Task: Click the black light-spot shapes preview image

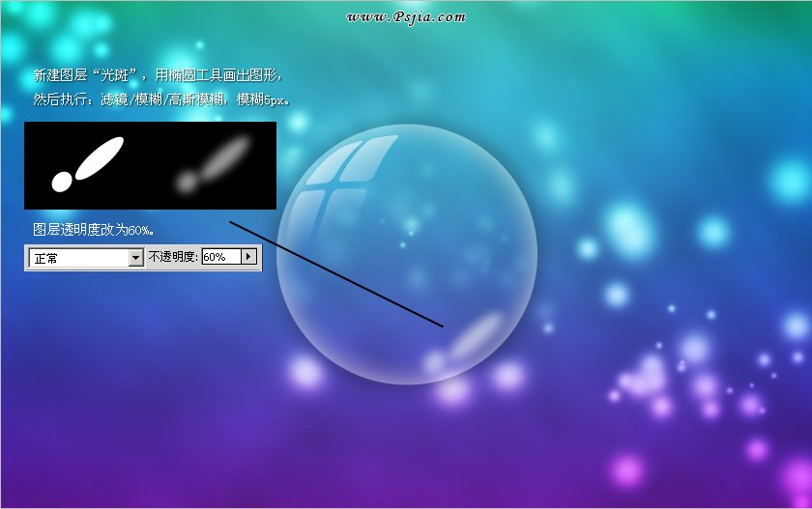Action: pos(150,165)
